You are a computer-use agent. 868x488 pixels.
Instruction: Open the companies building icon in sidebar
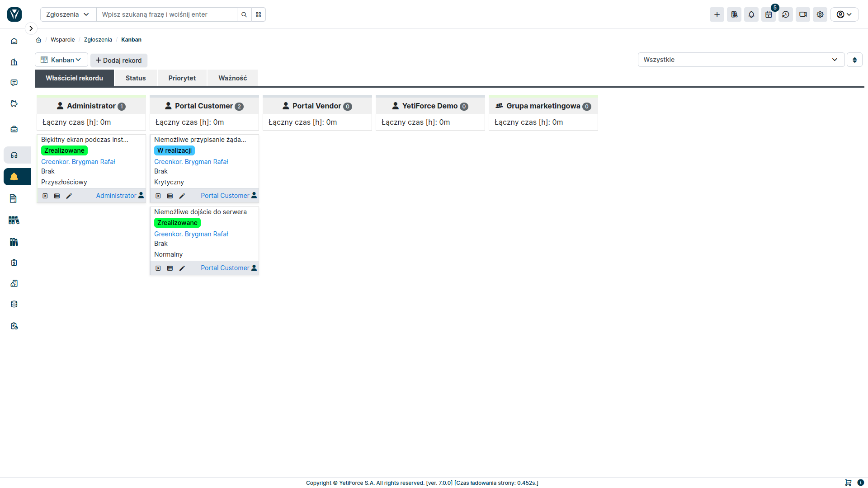coord(14,62)
